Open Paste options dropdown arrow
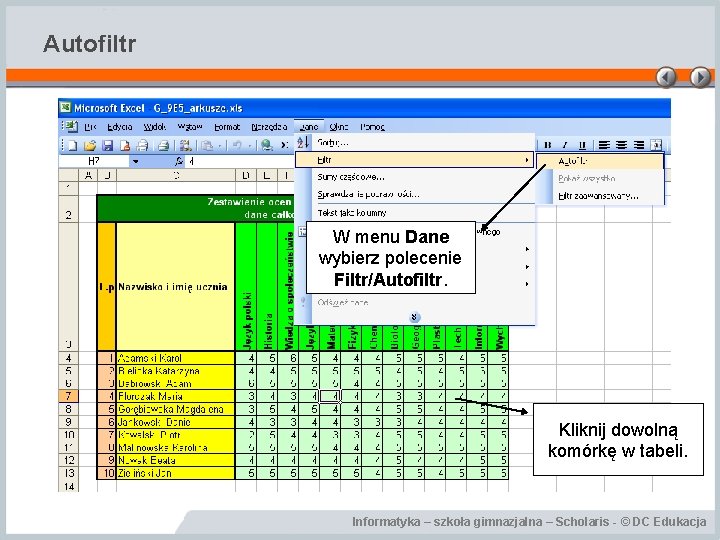The width and height of the screenshot is (720, 540). click(x=219, y=146)
